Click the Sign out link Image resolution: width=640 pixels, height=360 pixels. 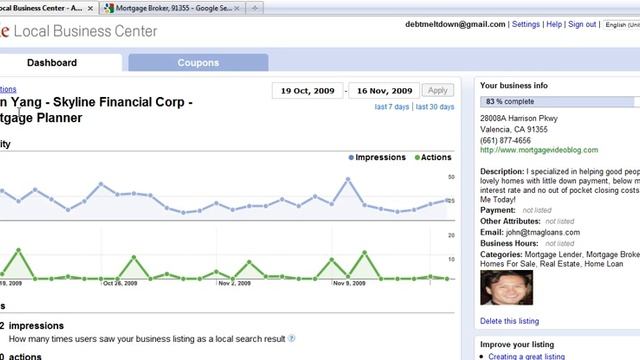(x=582, y=24)
